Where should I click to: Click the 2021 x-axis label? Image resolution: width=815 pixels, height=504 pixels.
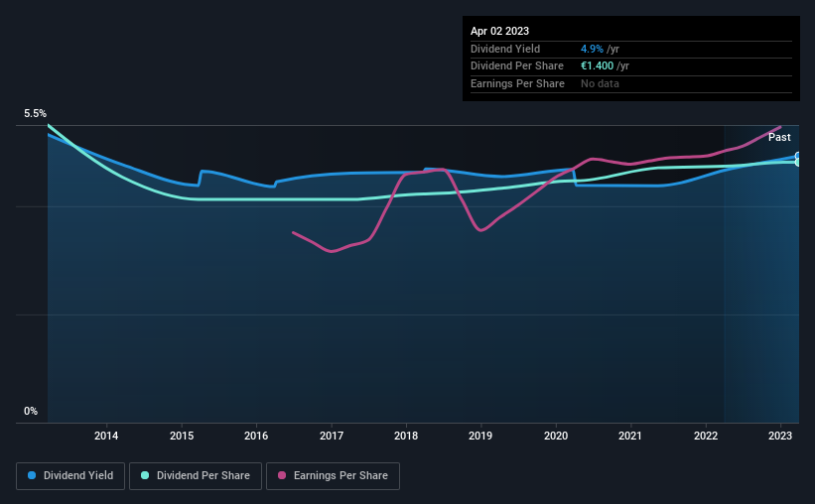click(x=630, y=436)
